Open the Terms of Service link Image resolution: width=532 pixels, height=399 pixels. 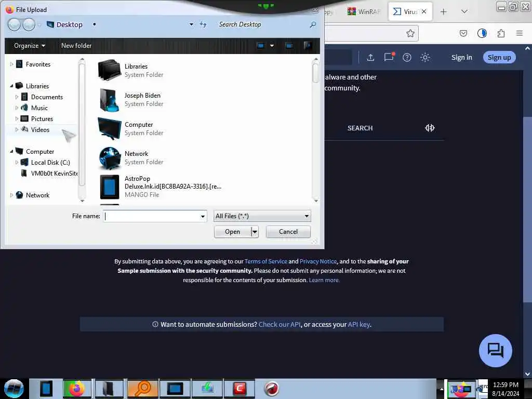[265, 261]
